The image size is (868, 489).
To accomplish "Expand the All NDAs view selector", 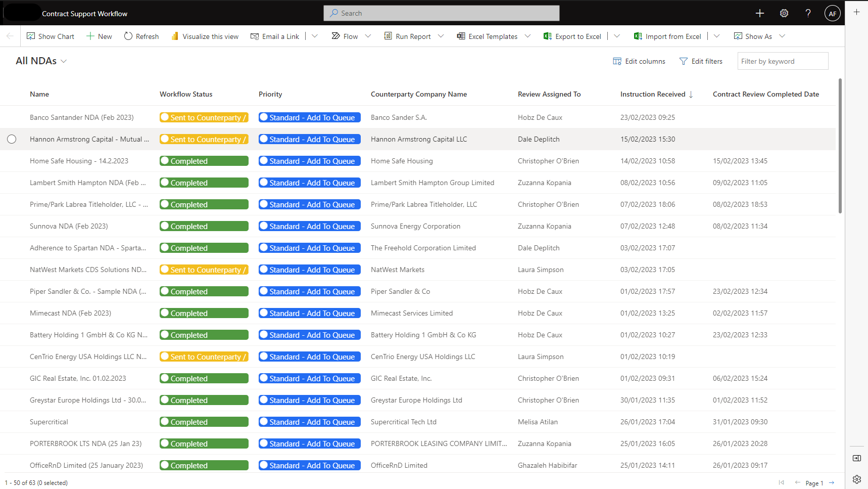I will point(64,61).
